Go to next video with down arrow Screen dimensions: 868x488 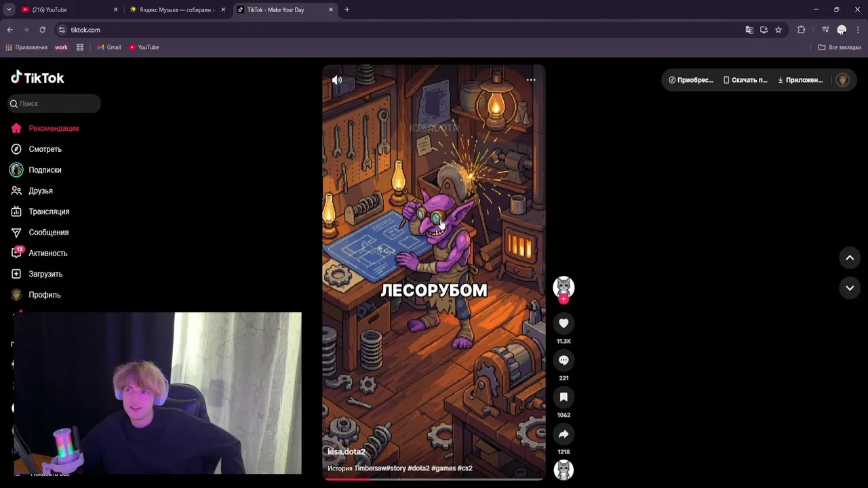850,288
